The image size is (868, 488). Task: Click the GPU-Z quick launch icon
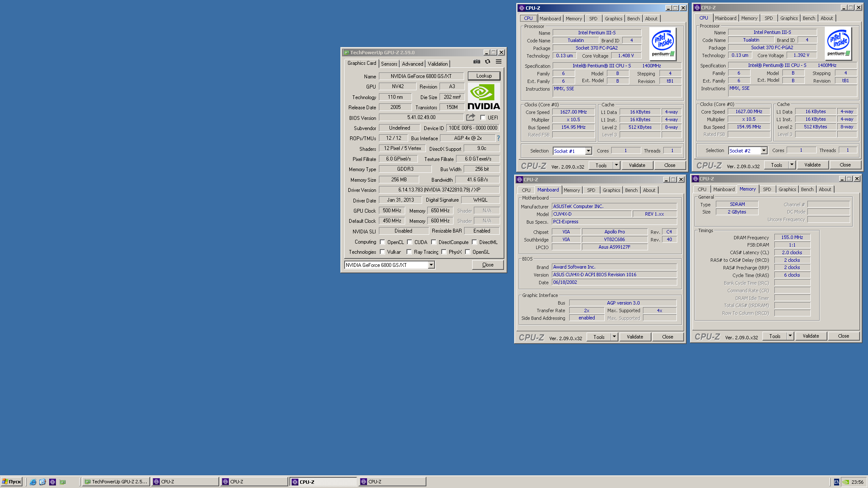click(x=63, y=482)
